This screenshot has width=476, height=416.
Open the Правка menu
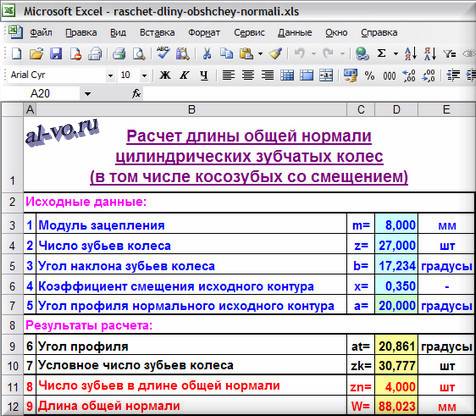coord(81,33)
